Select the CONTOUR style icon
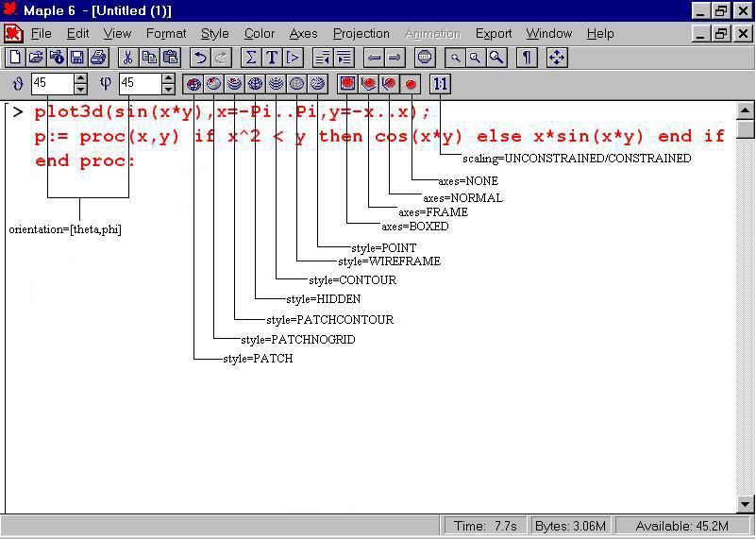Screen dimensions: 756x539 (276, 84)
